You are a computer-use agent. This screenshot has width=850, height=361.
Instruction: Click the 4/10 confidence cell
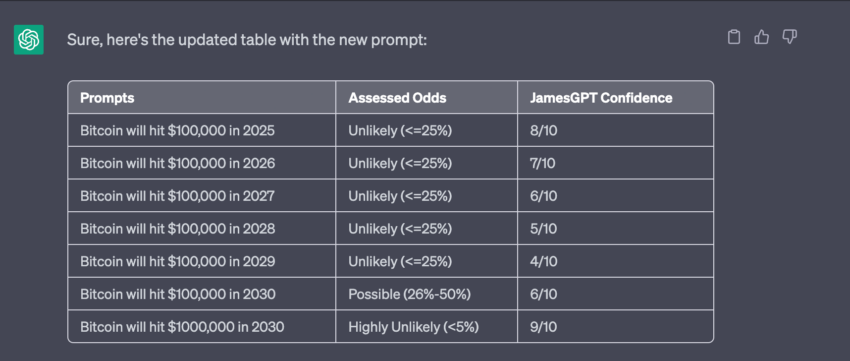pyautogui.click(x=615, y=261)
